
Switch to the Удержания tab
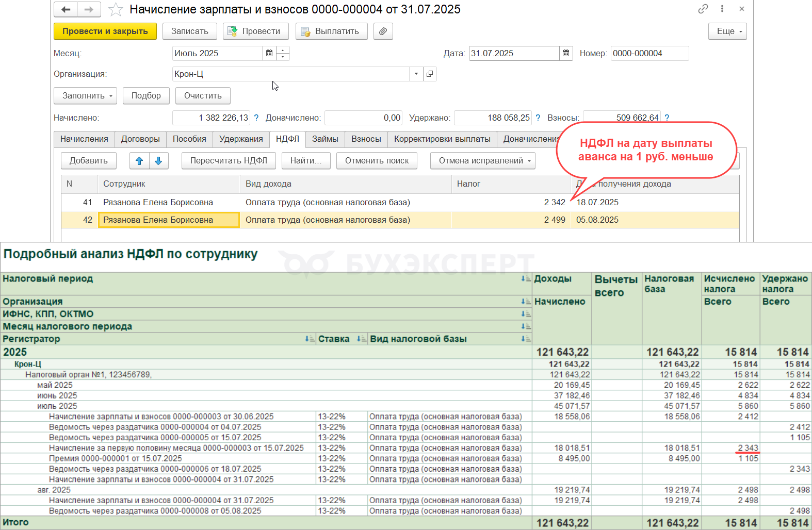241,139
